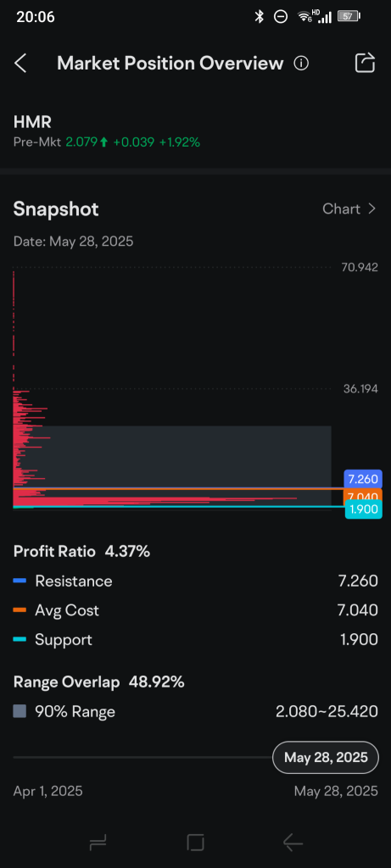This screenshot has height=868, width=391.
Task: Expand the chevron next to Chart
Action: 371,209
